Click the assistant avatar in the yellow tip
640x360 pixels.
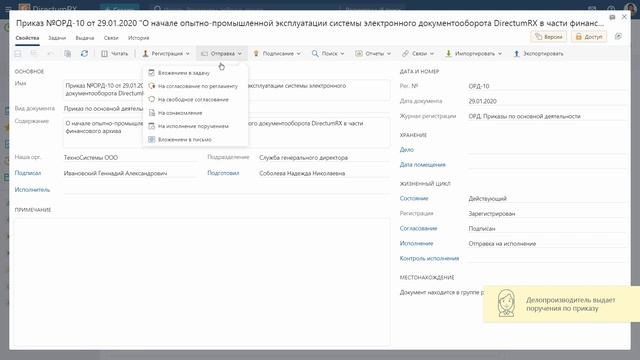pyautogui.click(x=506, y=303)
